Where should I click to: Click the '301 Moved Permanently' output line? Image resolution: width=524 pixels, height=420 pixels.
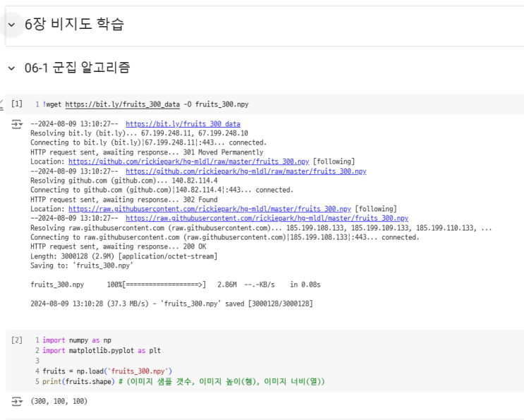147,152
